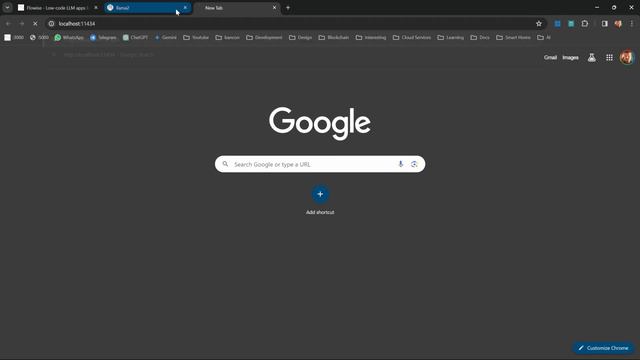Open Customize Chrome button
Image resolution: width=640 pixels, height=360 pixels.
coord(603,348)
